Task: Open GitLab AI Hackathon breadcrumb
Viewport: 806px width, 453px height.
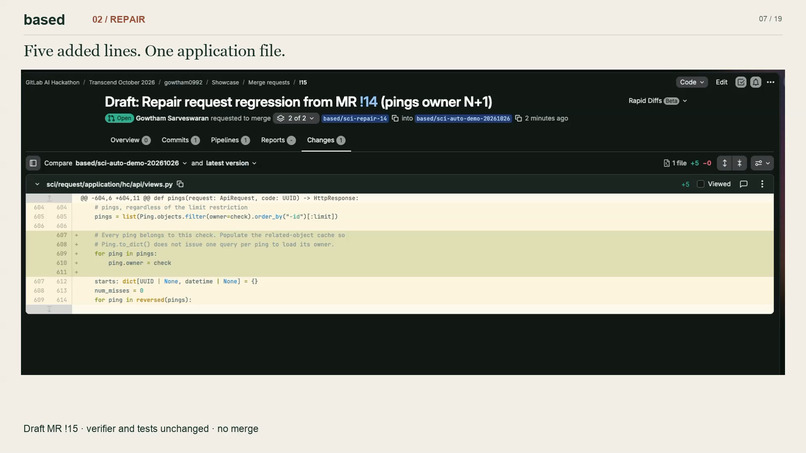Action: tap(52, 82)
